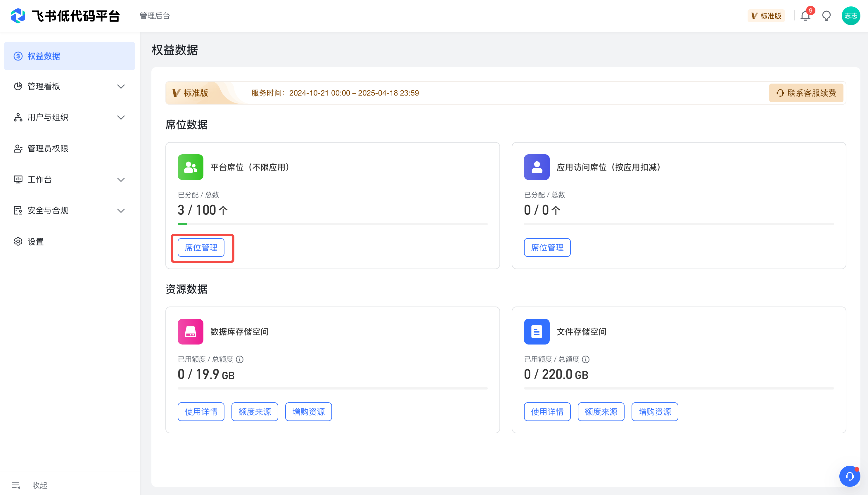Viewport: 868px width, 495px height.
Task: Click the 标准版 plan banner label
Action: click(x=190, y=93)
